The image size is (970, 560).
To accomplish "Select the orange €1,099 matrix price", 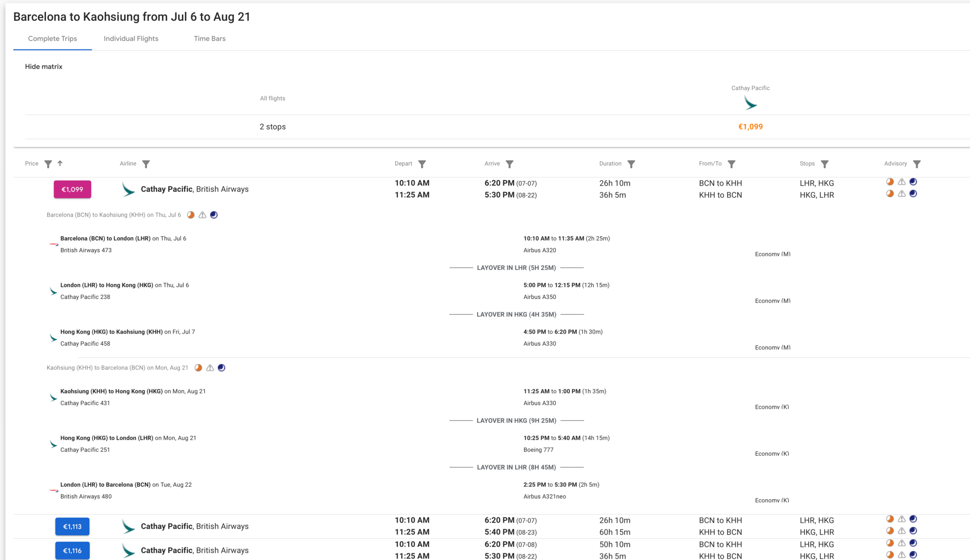I will (x=750, y=127).
